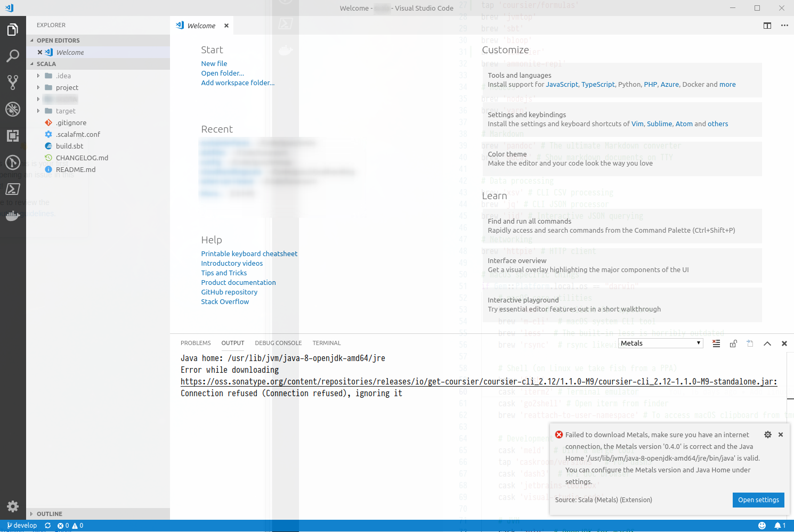Switch to the Problems tab
The image size is (794, 532).
pos(196,343)
